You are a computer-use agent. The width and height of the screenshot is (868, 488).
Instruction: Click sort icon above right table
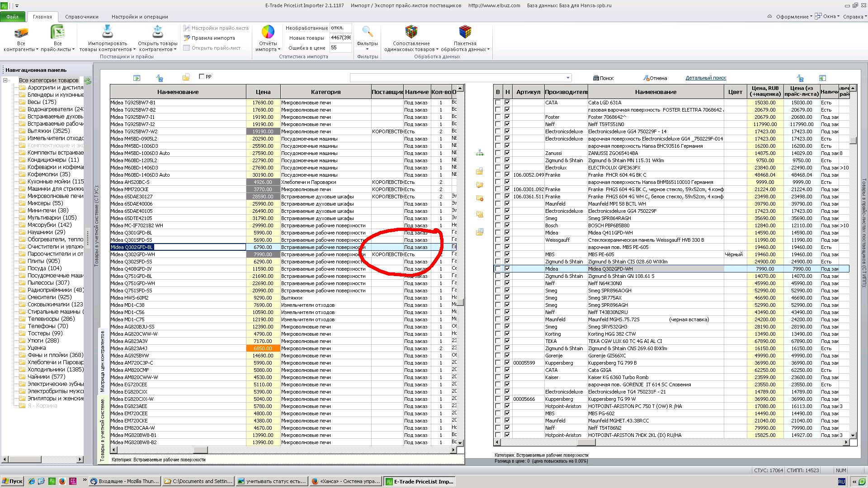coord(800,78)
